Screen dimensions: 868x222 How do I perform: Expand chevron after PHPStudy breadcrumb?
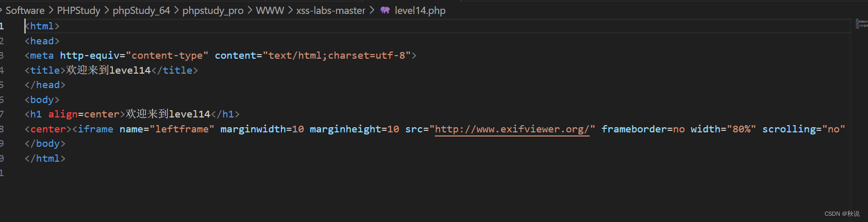pos(107,10)
